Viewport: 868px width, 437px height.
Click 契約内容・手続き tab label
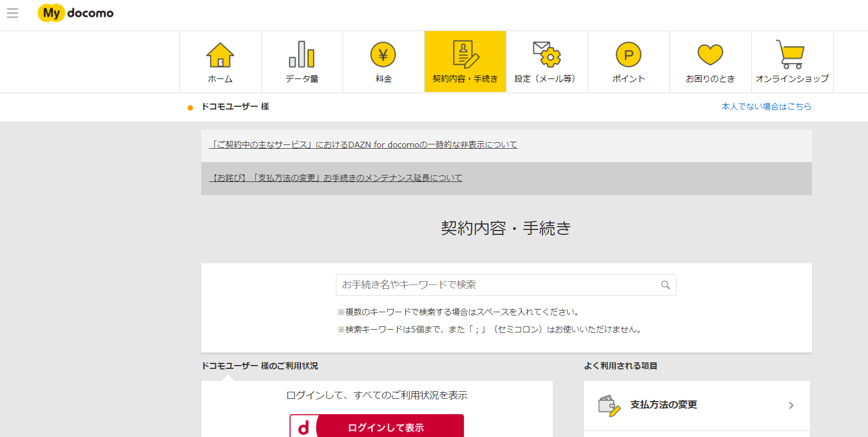pos(465,79)
